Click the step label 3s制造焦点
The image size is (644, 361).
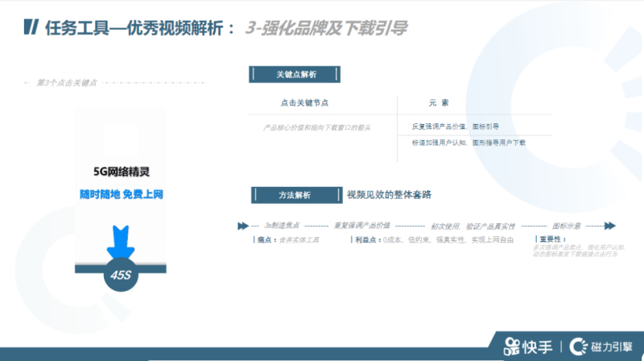click(x=282, y=226)
